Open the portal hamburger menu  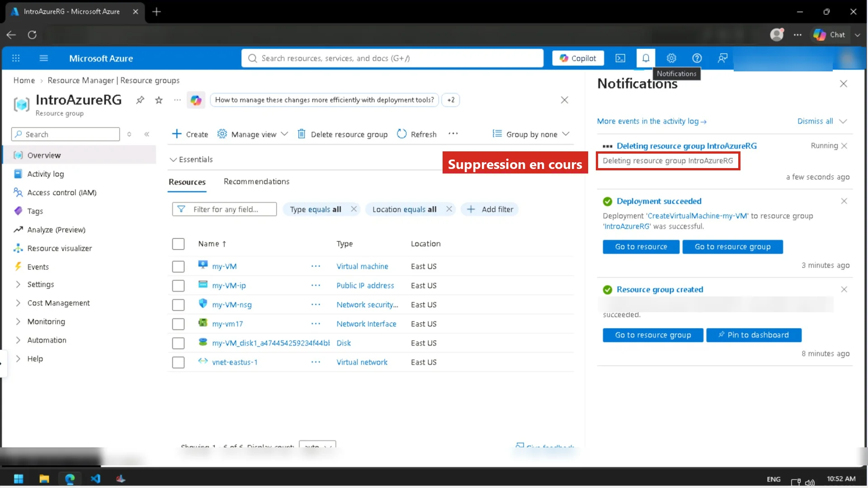[x=44, y=58]
